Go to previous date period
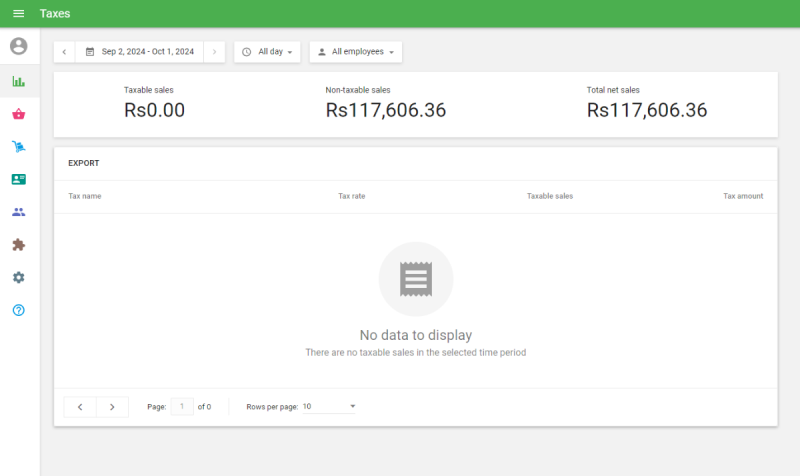Viewport: 800px width, 476px height. coord(64,52)
